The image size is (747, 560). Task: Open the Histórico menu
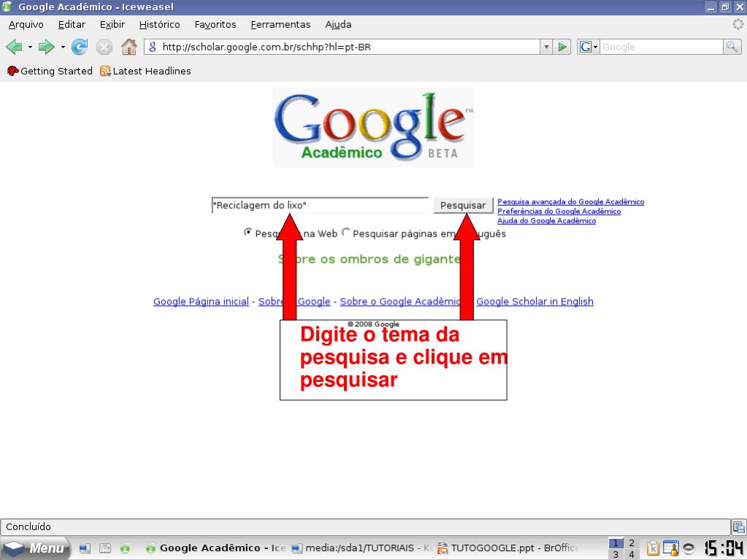pos(160,24)
